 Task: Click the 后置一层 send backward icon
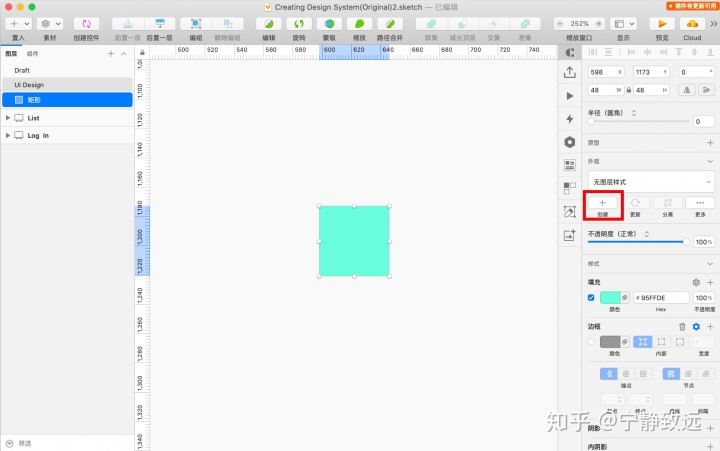(160, 24)
